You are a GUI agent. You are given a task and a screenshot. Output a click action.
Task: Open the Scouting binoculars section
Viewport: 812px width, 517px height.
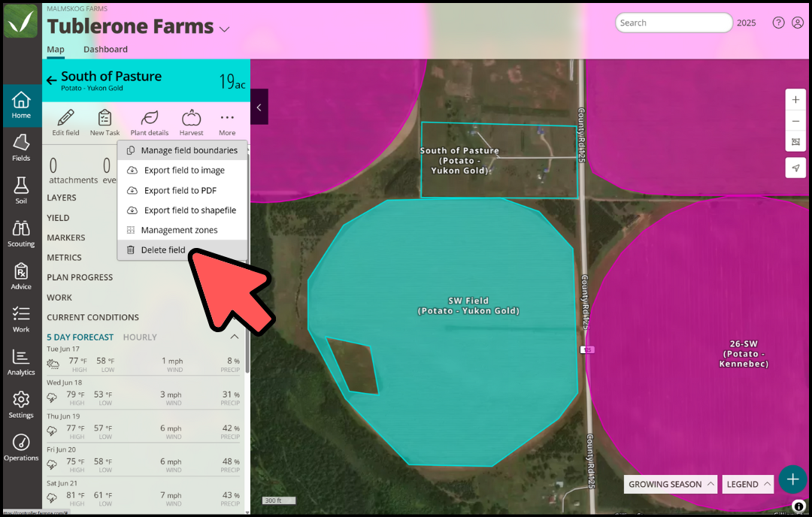pos(21,234)
